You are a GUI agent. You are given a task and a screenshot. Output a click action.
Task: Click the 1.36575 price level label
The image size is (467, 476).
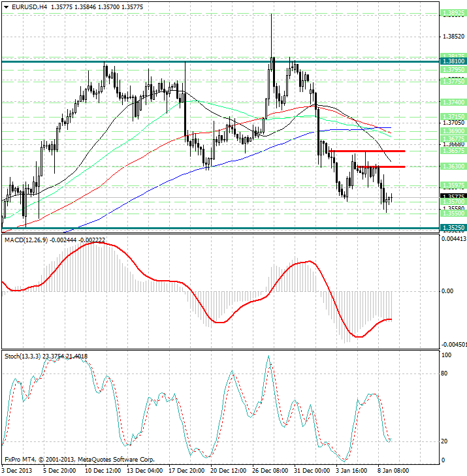pos(453,150)
